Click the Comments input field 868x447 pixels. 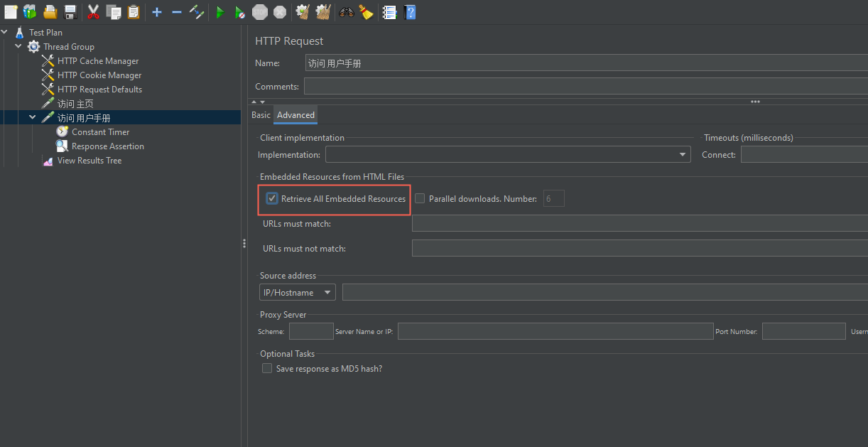coord(586,87)
